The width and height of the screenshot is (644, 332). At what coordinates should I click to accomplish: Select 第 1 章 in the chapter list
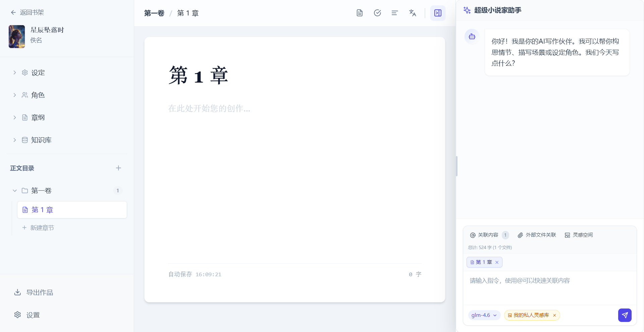[x=72, y=210]
